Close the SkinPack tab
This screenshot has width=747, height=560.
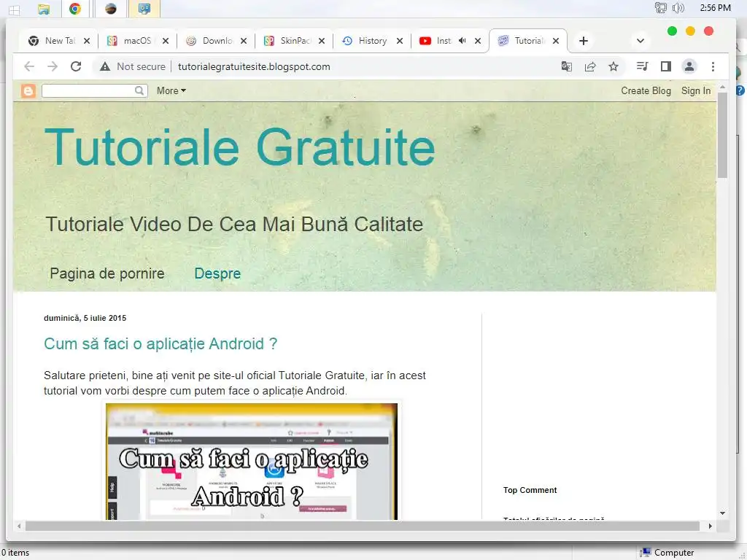[x=322, y=41]
